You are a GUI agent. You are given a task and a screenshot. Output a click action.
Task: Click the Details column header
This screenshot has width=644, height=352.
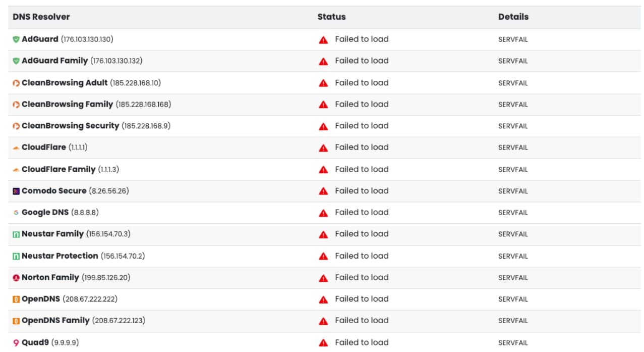click(x=513, y=17)
